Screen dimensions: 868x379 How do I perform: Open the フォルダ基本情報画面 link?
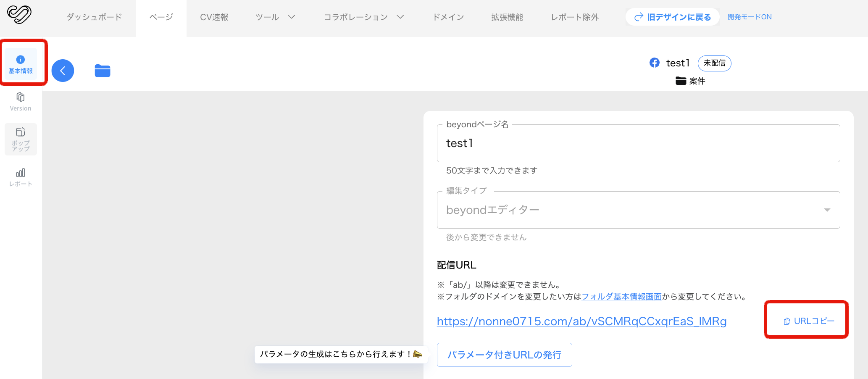(x=621, y=297)
